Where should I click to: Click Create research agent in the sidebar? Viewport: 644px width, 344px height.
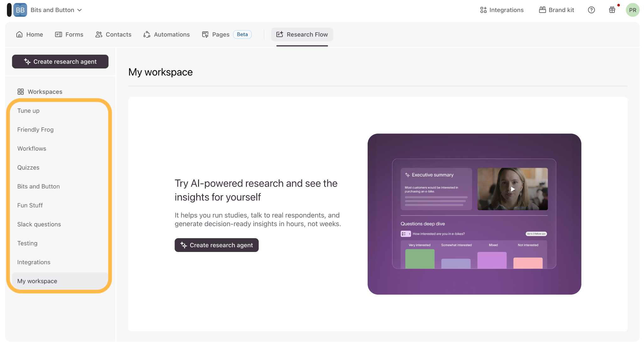(60, 62)
